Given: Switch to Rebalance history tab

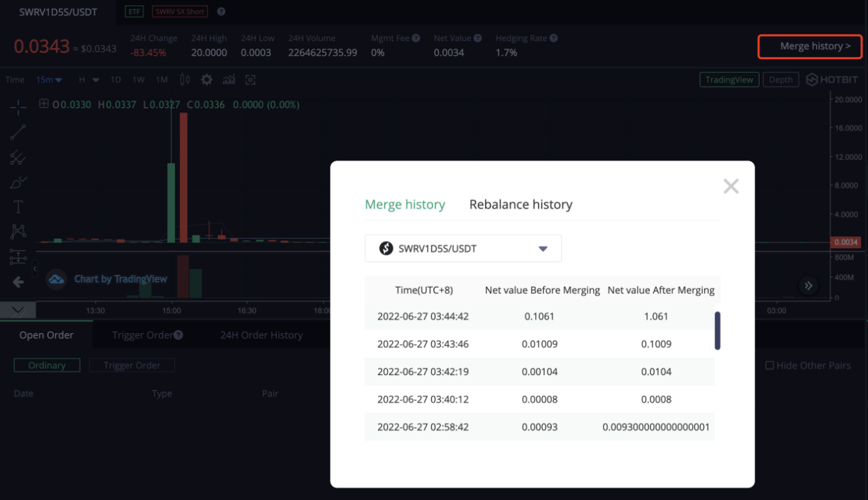Looking at the screenshot, I should coord(521,205).
